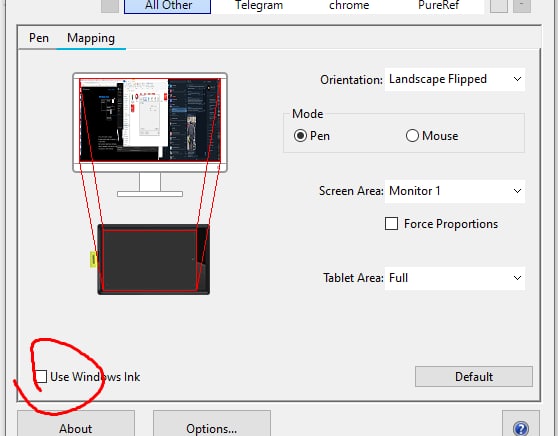Toggle the Force Proportions checkbox
Viewport: 558px width, 436px height.
coord(391,224)
